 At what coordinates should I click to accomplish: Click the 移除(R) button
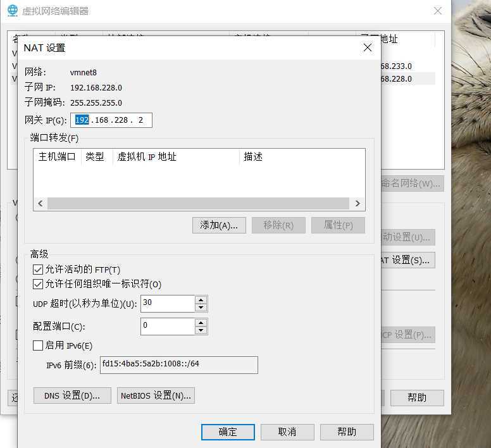coord(278,225)
